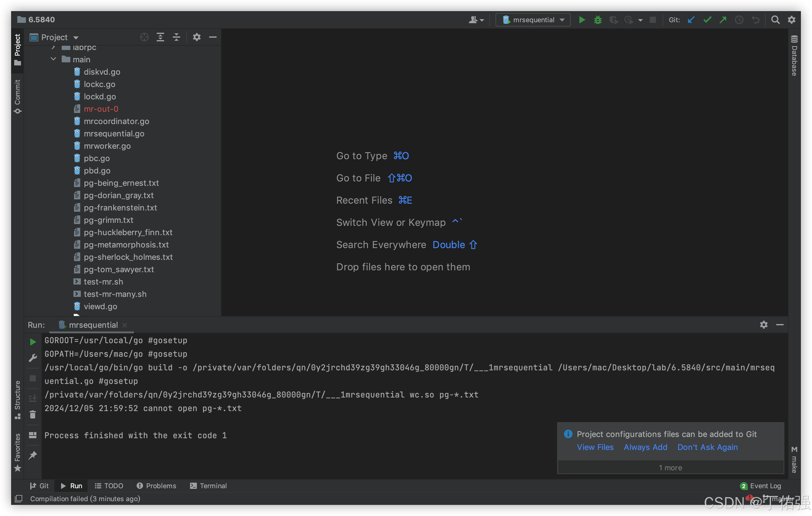Stop process in Run panel sidebar
This screenshot has width=812, height=516.
(33, 378)
